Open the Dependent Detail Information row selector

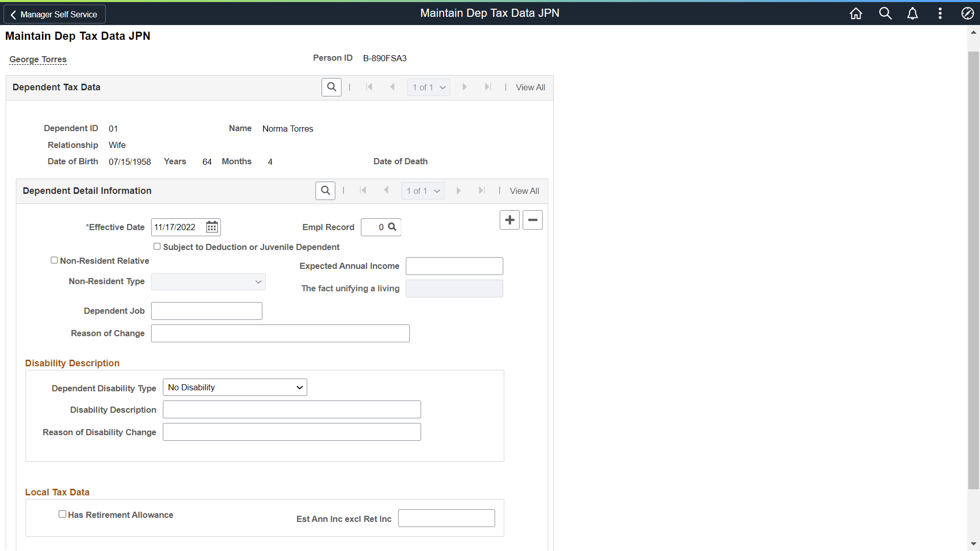(x=423, y=191)
